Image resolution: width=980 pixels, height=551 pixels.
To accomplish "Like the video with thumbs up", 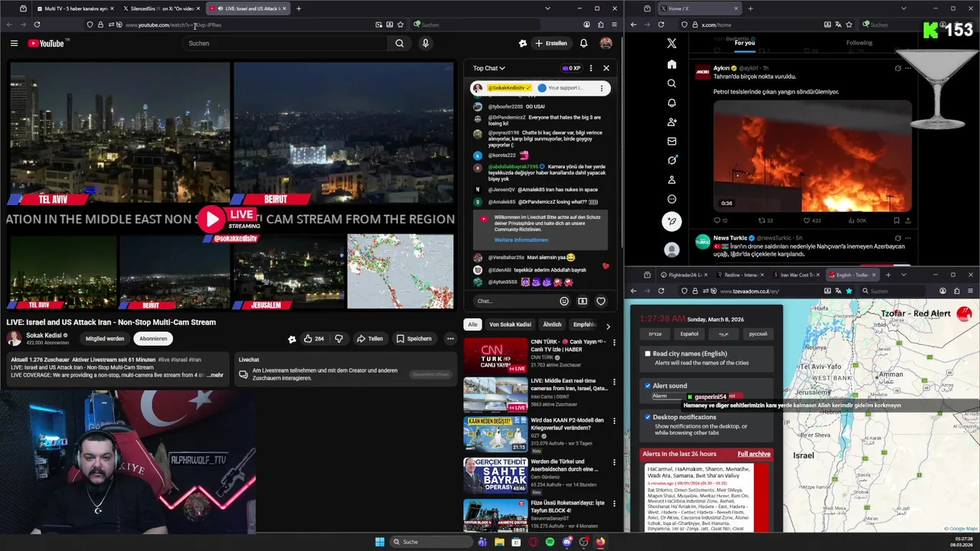I will (x=314, y=338).
